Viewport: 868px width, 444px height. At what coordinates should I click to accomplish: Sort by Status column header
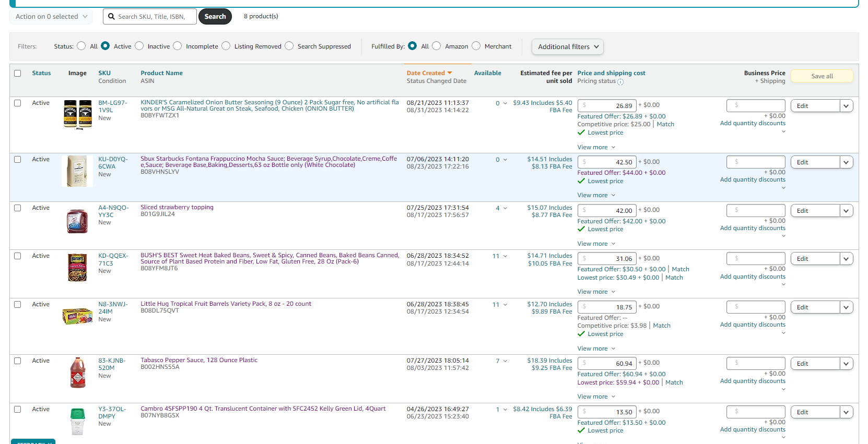41,73
